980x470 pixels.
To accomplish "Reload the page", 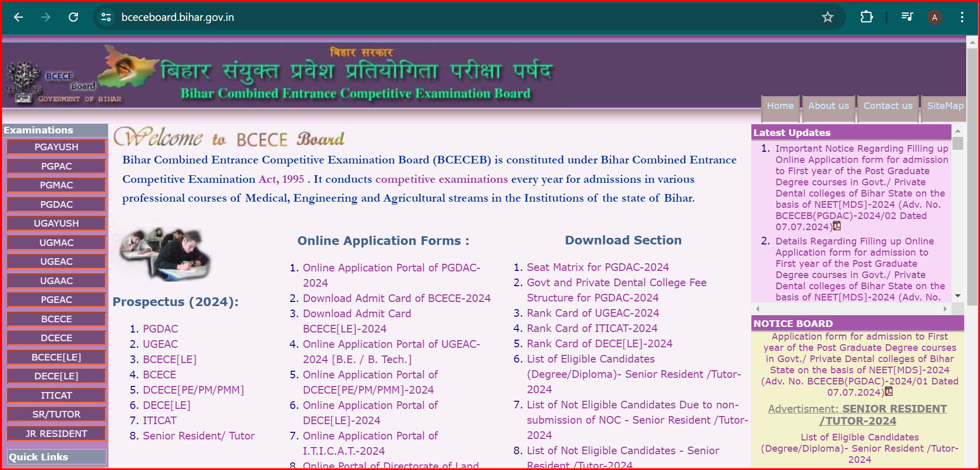I will click(x=73, y=17).
